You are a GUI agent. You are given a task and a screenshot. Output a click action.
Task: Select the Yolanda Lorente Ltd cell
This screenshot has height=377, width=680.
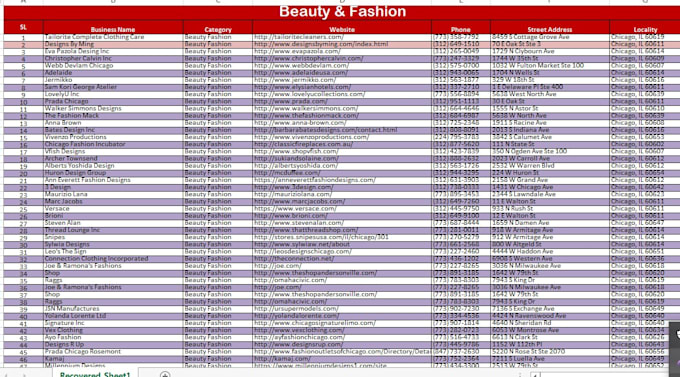coord(113,316)
